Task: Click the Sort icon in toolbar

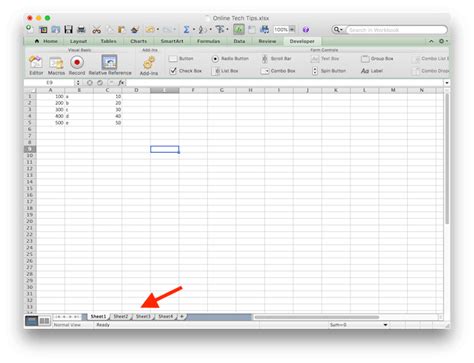Action: pyautogui.click(x=202, y=30)
